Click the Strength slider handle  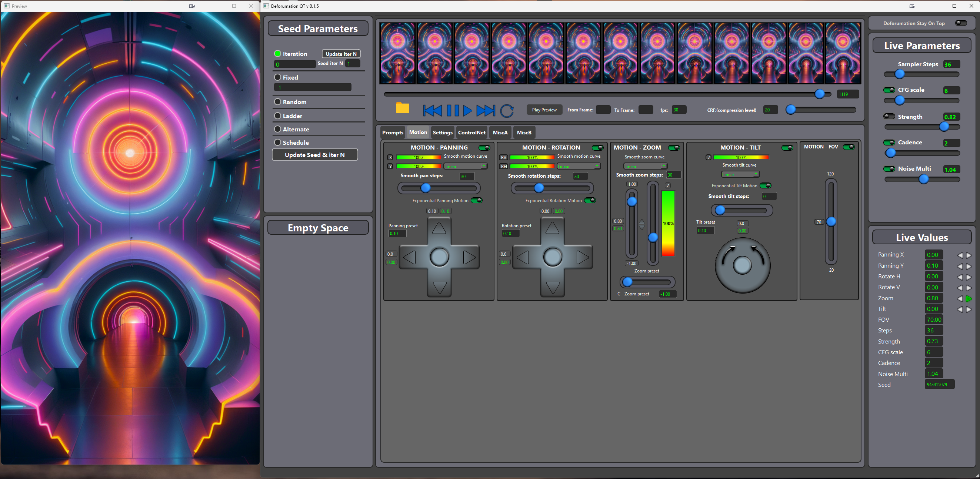[x=944, y=127]
